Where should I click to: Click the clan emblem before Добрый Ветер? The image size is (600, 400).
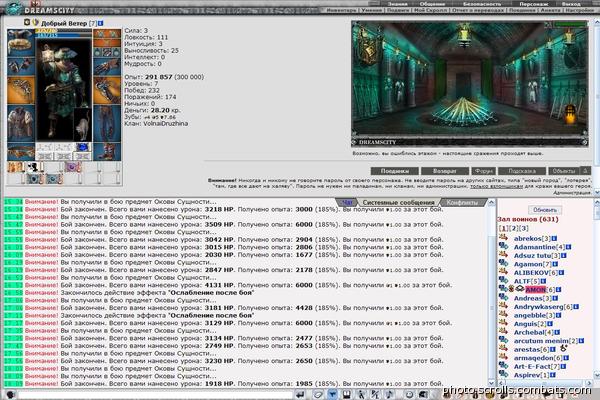(36, 23)
